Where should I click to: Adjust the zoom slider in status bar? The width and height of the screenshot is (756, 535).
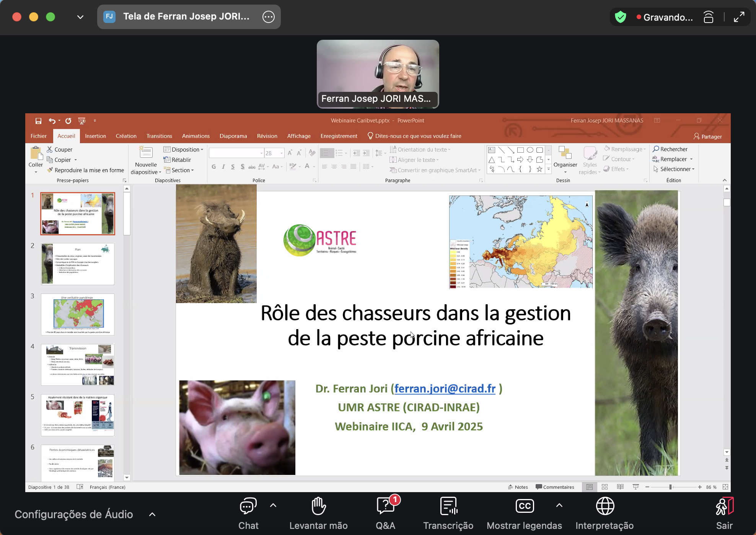670,487
